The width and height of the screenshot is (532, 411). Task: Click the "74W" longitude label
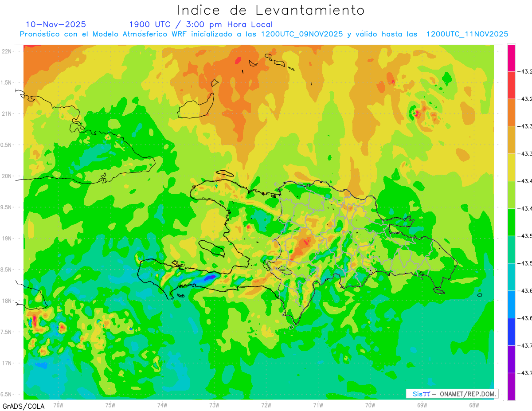[x=162, y=405]
